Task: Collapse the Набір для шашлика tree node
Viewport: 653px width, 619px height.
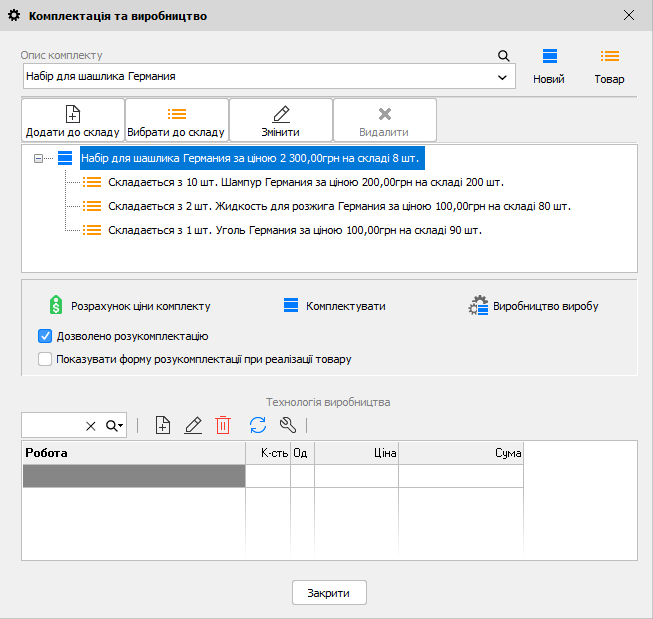Action: click(x=38, y=158)
